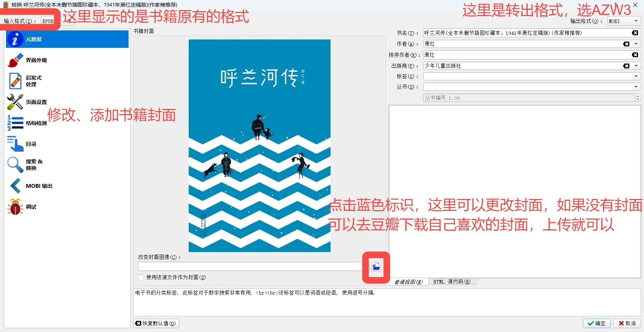Open the 搜索 & 替换 section
Viewport: 644px width, 332px height.
(x=67, y=165)
